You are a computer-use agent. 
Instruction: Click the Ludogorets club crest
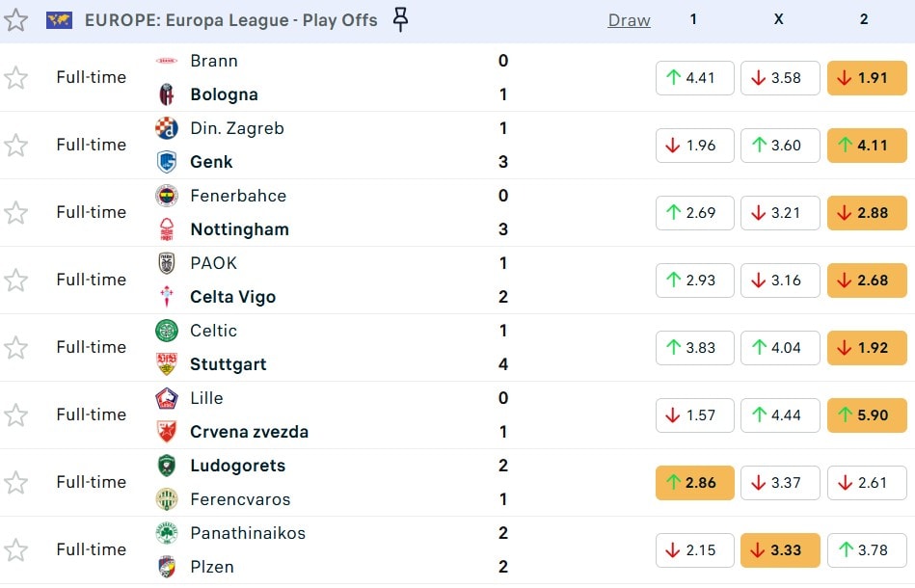167,466
